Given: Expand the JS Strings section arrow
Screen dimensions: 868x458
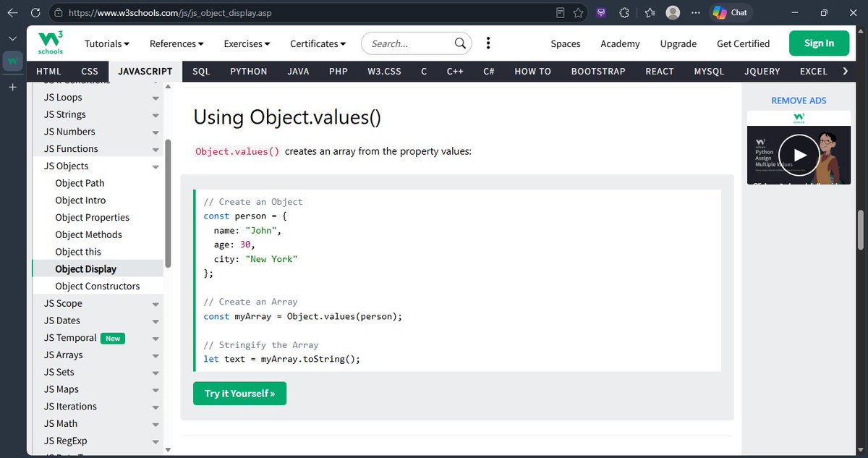Looking at the screenshot, I should [156, 115].
